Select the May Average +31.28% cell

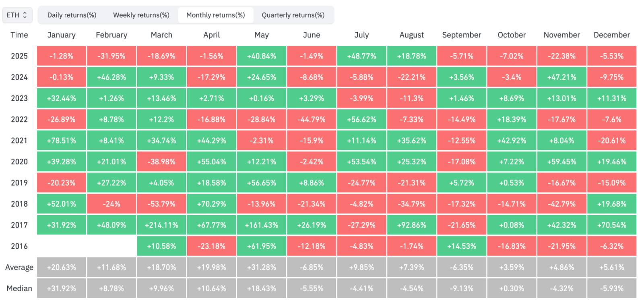[262, 268]
